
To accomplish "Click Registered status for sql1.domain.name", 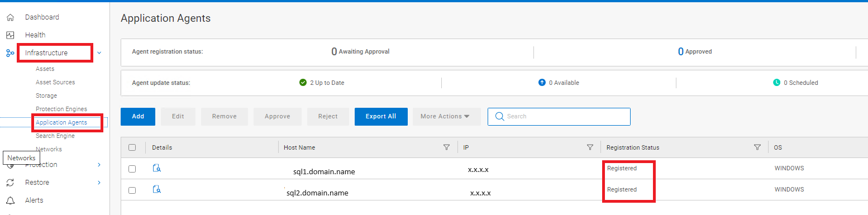I will [x=622, y=168].
